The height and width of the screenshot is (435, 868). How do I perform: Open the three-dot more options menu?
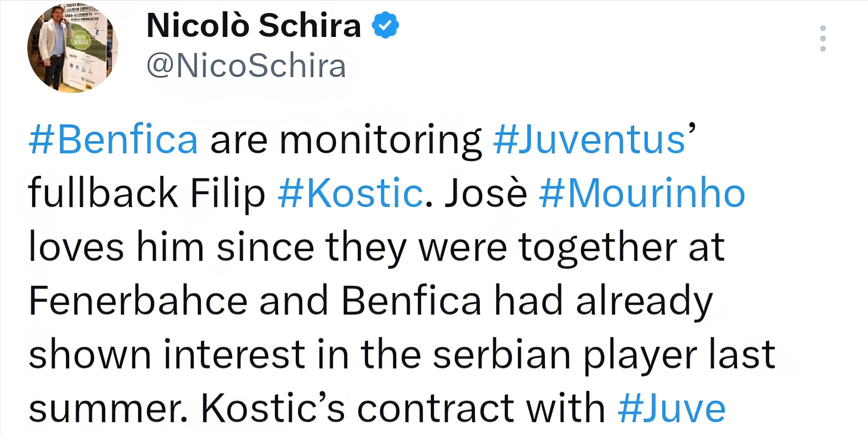(823, 38)
